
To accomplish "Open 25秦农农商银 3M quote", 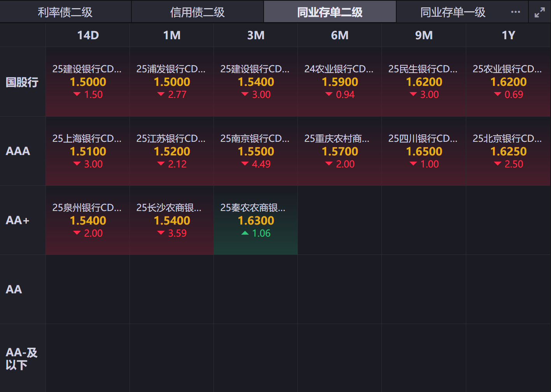I will pyautogui.click(x=256, y=220).
